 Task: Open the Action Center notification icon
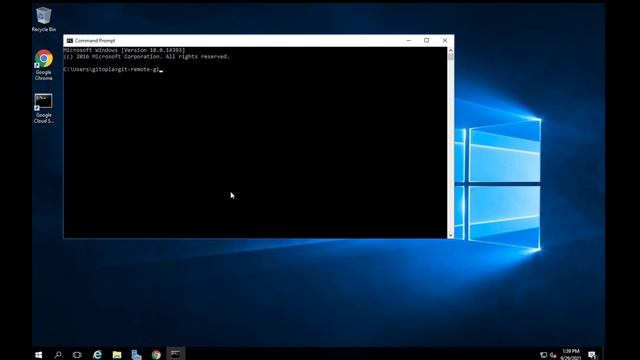coord(592,354)
